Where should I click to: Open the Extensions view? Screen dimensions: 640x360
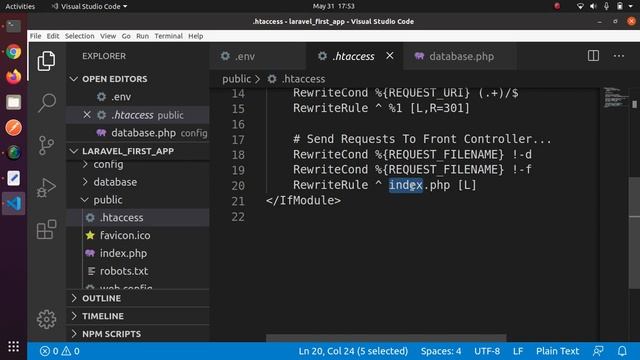[46, 229]
